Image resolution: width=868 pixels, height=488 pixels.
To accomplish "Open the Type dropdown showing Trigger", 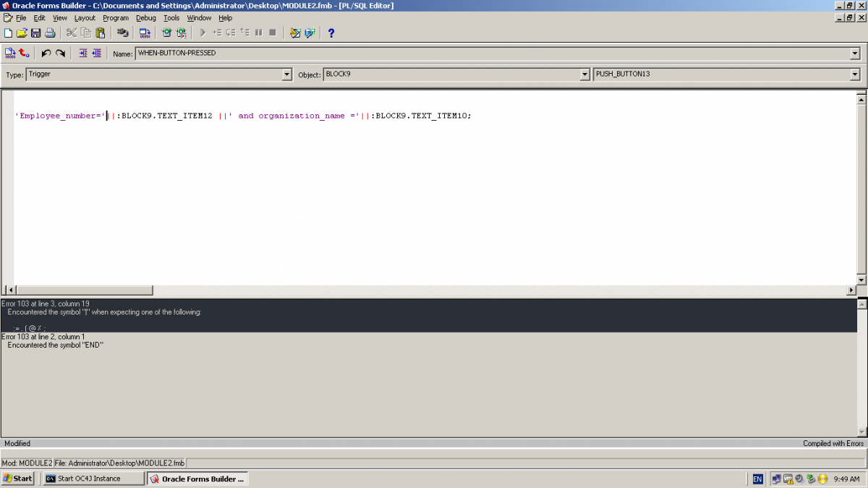I will click(286, 74).
